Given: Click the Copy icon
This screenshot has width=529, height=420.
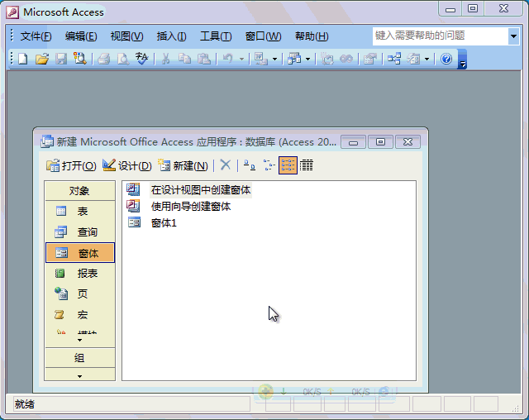Looking at the screenshot, I should tap(184, 59).
